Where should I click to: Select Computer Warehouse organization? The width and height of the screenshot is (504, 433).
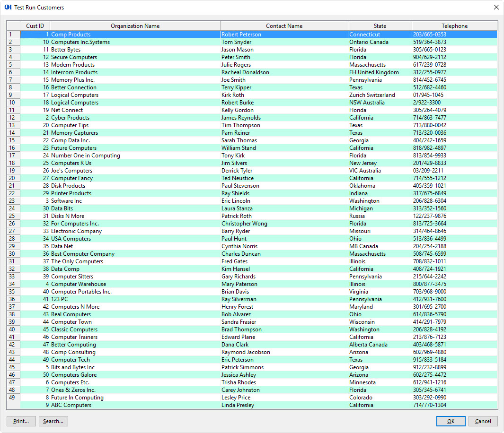click(x=135, y=284)
